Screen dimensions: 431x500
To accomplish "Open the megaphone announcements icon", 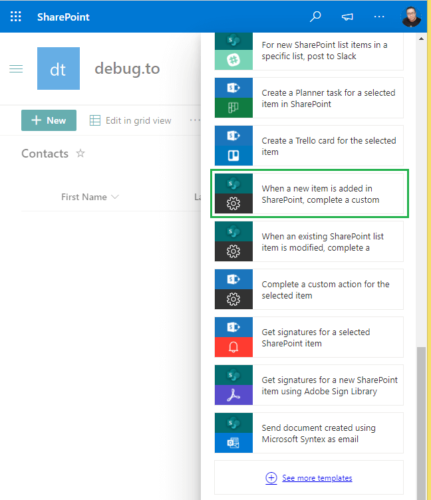I will point(347,17).
